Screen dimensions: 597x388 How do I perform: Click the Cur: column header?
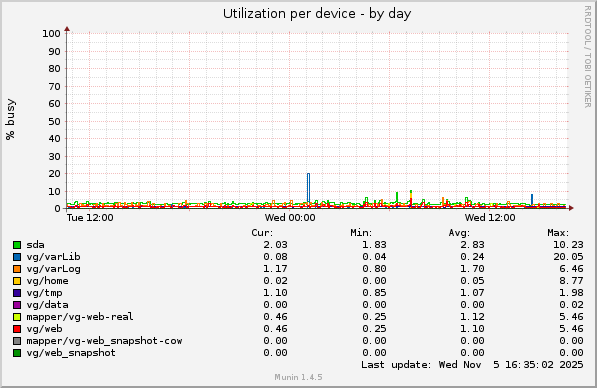point(262,233)
